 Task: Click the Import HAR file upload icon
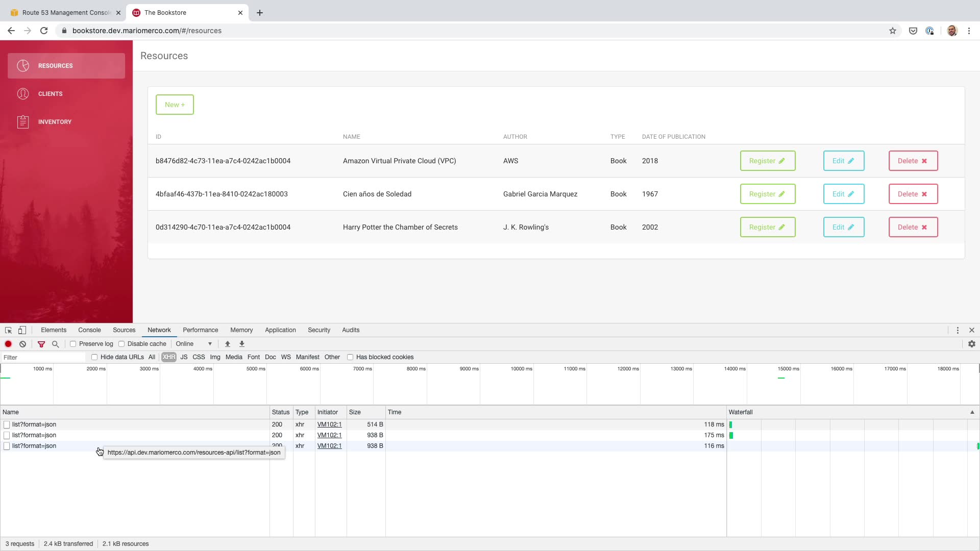point(228,344)
